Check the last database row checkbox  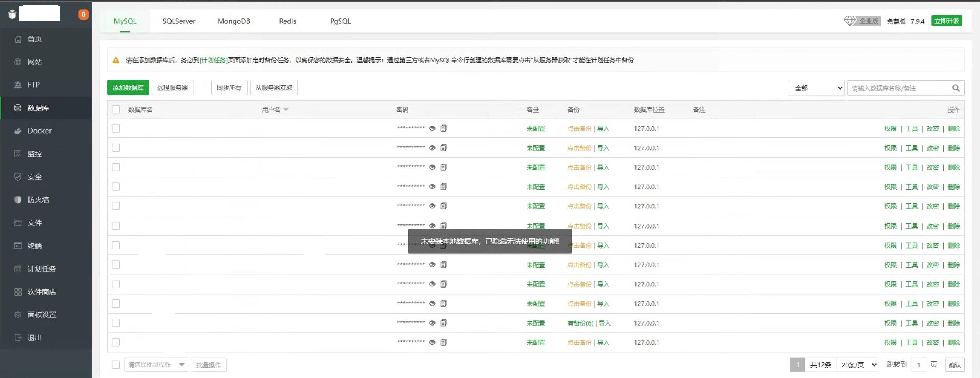(116, 342)
